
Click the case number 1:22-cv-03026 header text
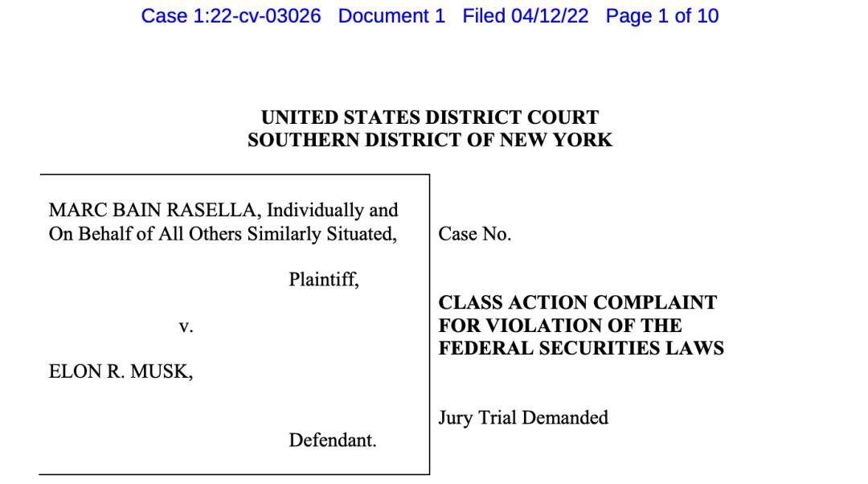[231, 15]
